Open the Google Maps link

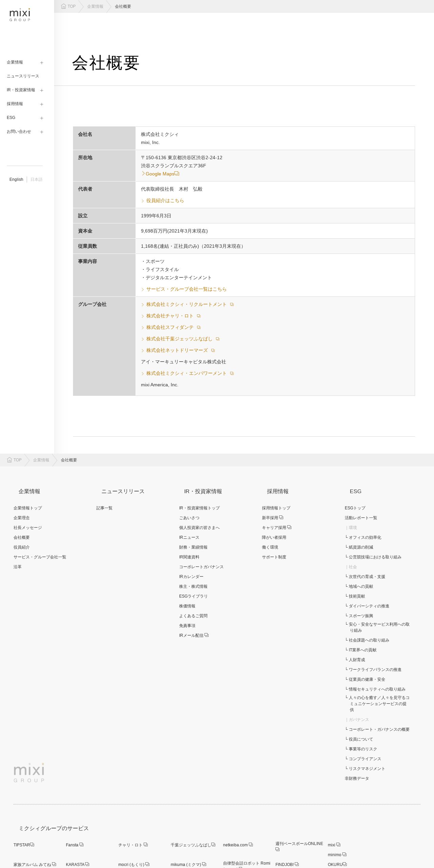[160, 174]
